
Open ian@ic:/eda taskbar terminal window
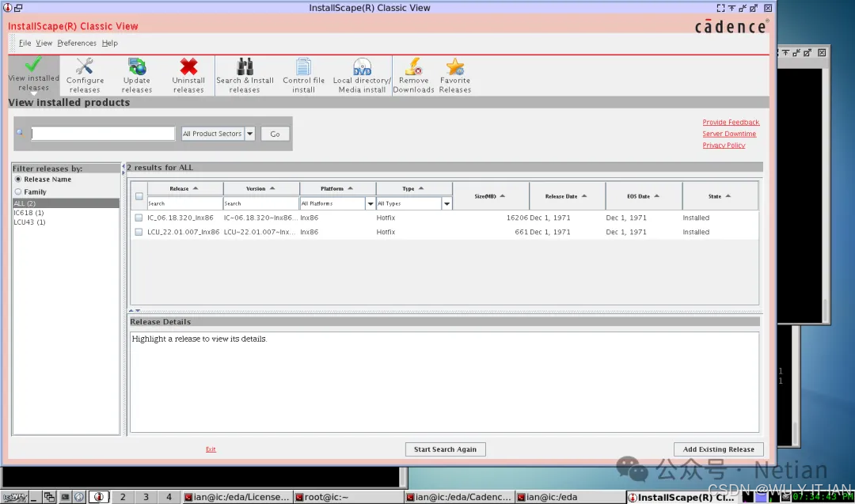tap(569, 497)
